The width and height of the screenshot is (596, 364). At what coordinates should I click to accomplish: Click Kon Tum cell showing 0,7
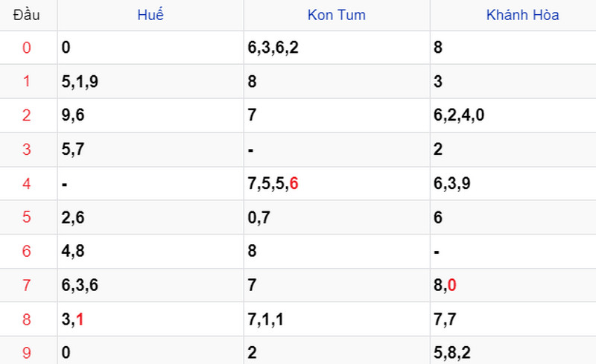(259, 217)
